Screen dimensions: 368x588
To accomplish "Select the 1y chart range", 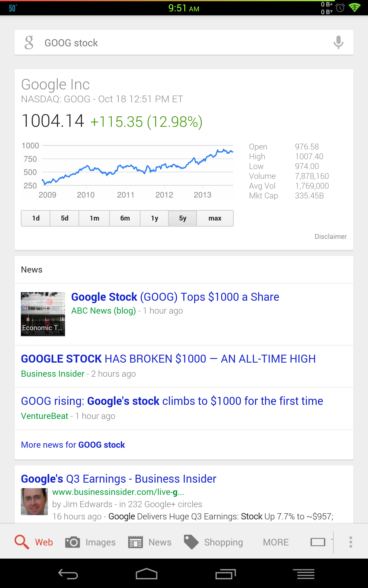I will tap(155, 218).
